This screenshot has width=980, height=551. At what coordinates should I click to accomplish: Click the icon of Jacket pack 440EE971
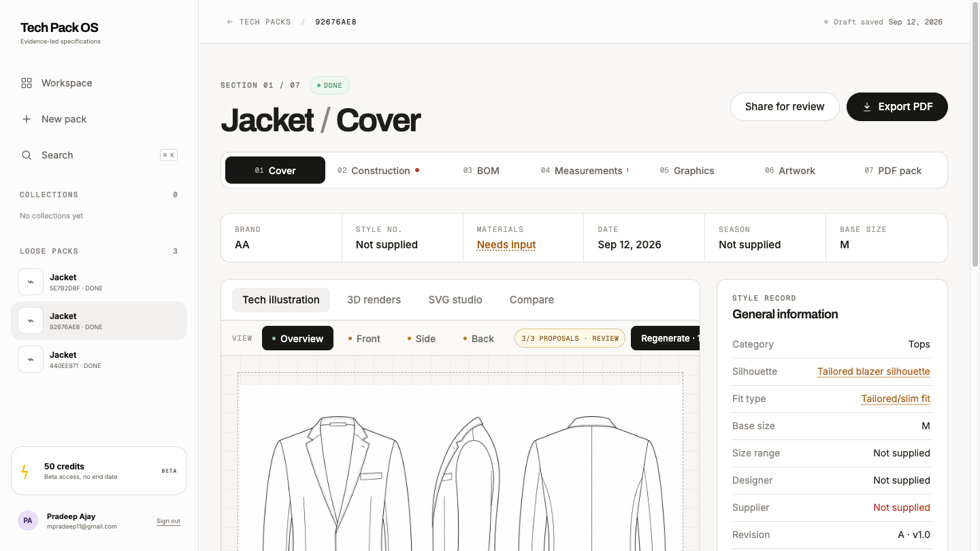pyautogui.click(x=31, y=359)
